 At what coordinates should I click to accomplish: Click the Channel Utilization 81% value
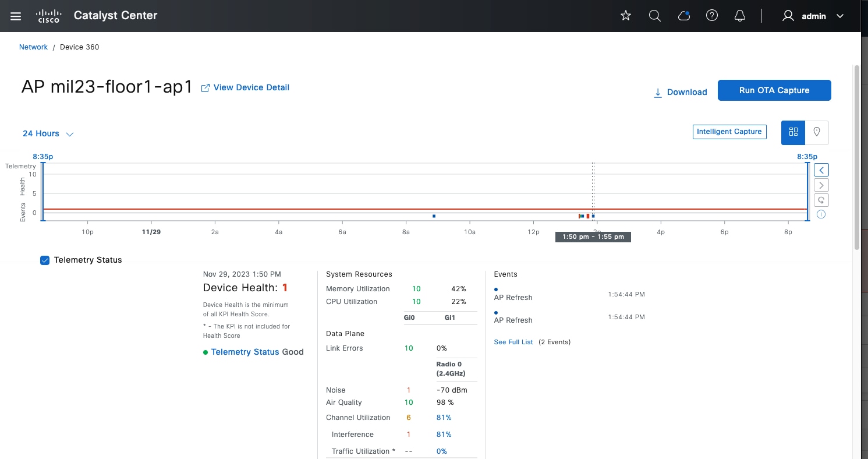[x=444, y=418]
